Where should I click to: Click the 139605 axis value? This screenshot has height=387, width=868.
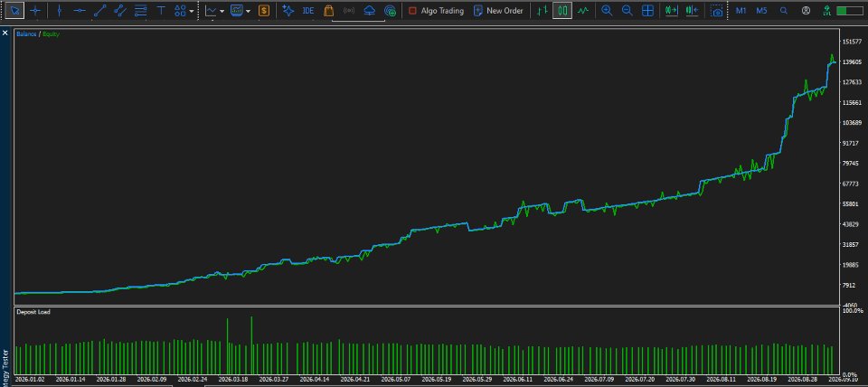[x=853, y=62]
